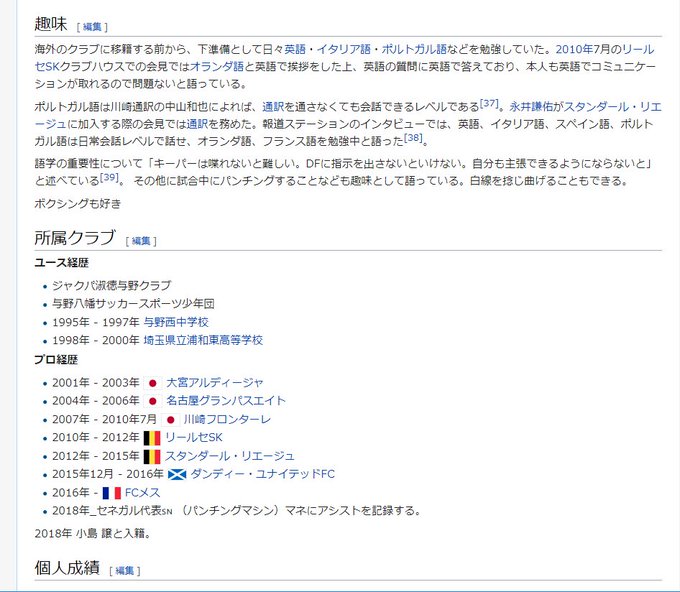Open the 川崎フロンターレ club link
The width and height of the screenshot is (680, 592).
click(227, 419)
